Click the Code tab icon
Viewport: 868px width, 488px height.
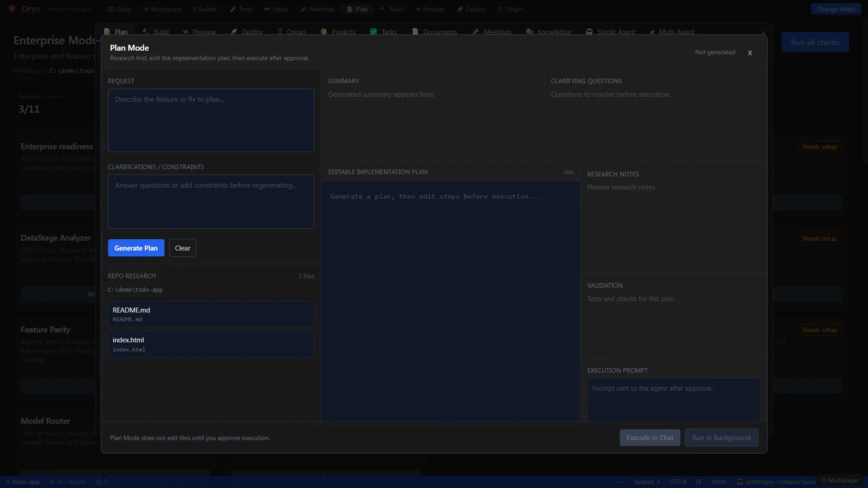(111, 9)
